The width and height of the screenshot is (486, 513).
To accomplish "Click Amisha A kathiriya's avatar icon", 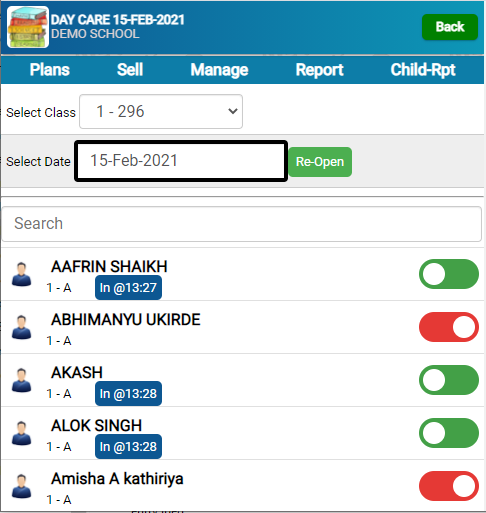I will (x=22, y=486).
